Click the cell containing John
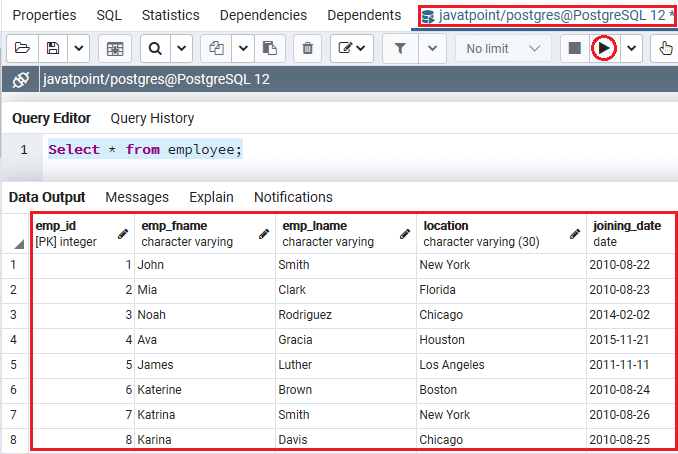The width and height of the screenshot is (678, 454). point(205,265)
